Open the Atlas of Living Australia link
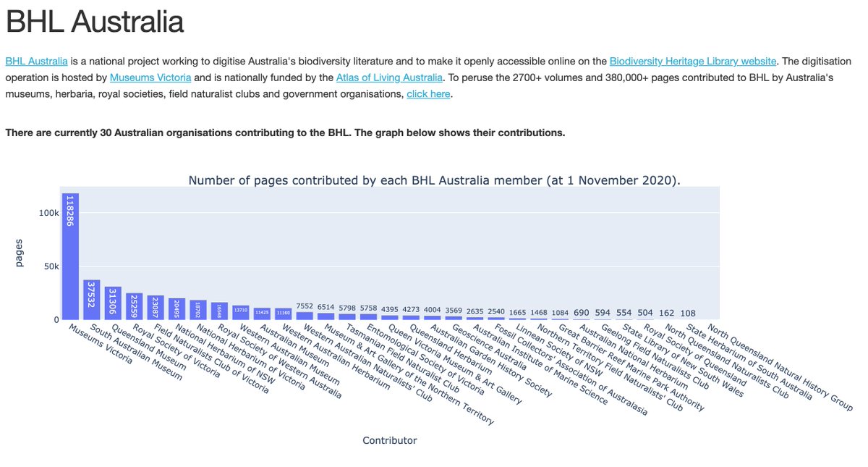Screen dimensions: 868x467 389,77
